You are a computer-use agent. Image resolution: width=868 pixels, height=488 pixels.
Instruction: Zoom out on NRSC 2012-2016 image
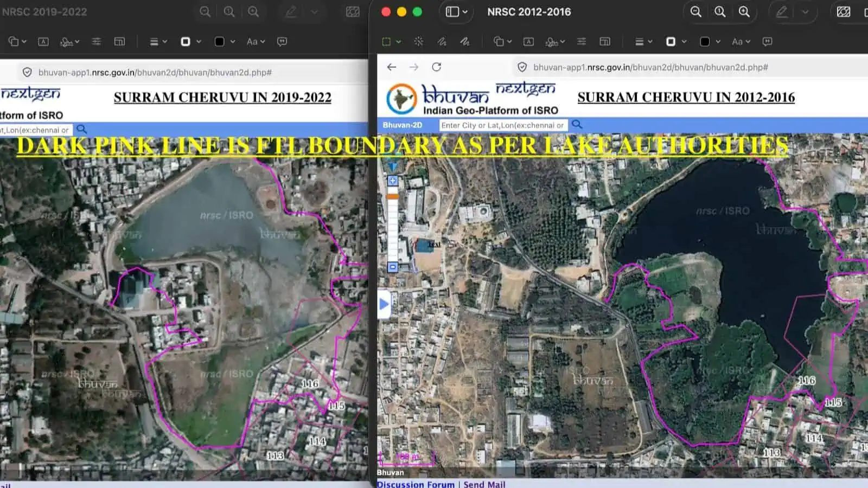click(x=695, y=11)
